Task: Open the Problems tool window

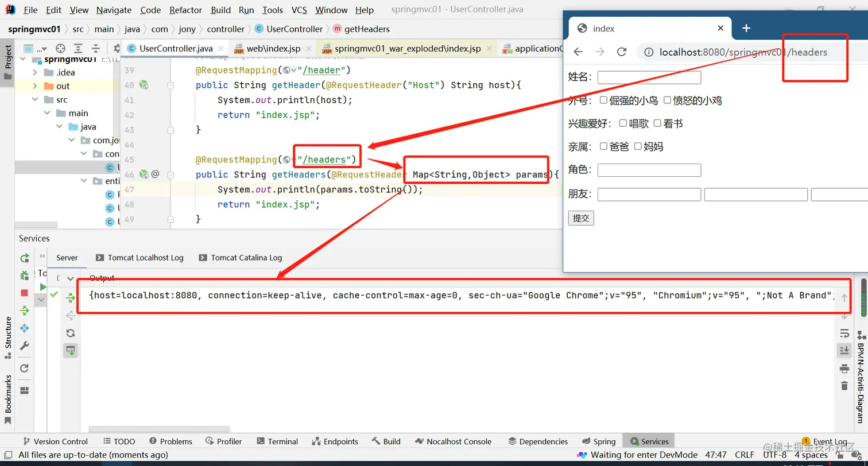Action: [x=170, y=441]
